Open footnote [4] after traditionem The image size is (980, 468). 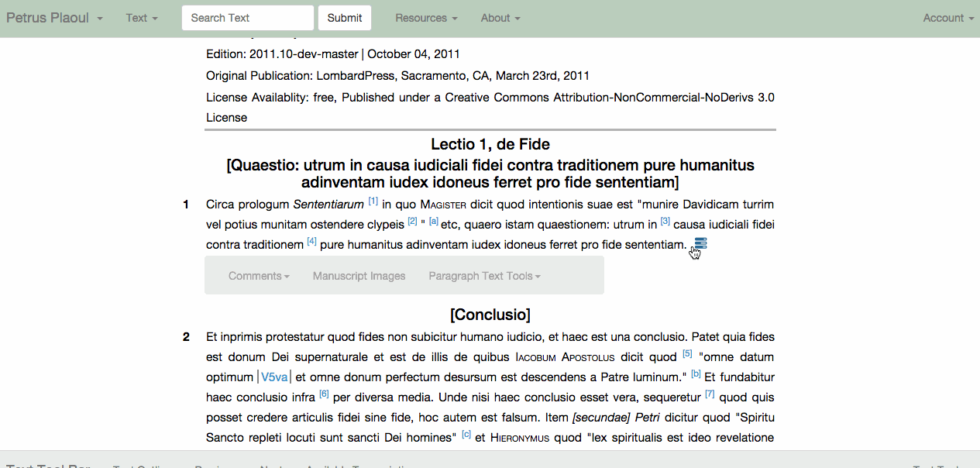click(312, 242)
